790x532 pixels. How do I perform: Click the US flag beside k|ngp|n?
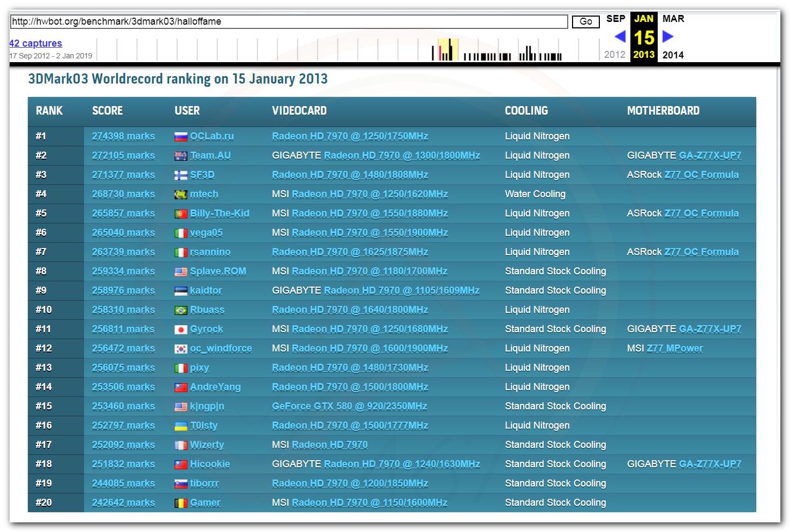[181, 407]
